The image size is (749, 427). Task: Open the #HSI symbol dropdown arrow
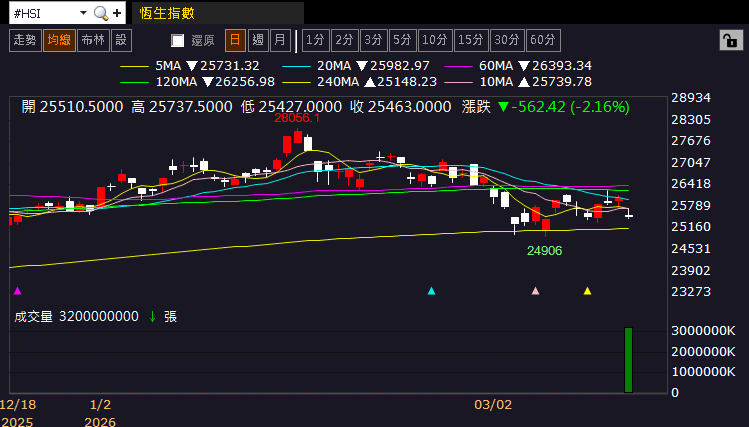coord(83,13)
